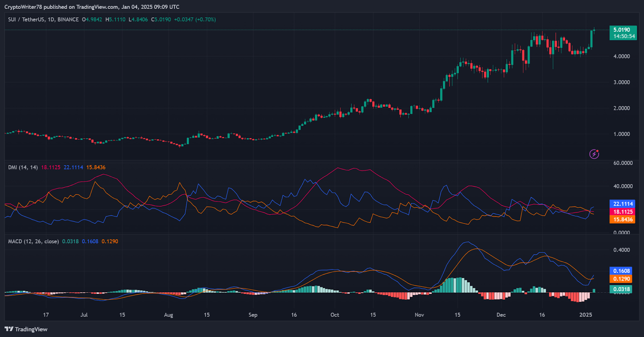Screen dimensions: 644x337
Task: Click the countdown timer 14:50:54
Action: 624,36
